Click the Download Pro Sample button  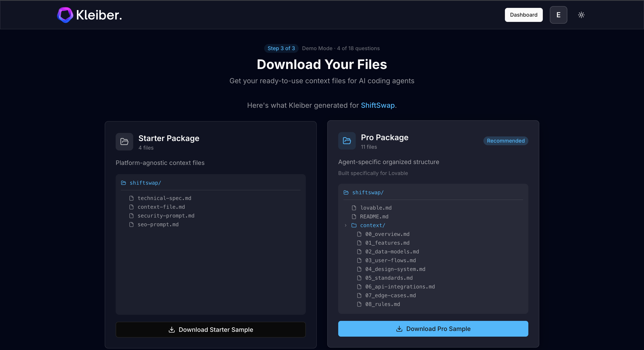click(x=433, y=329)
